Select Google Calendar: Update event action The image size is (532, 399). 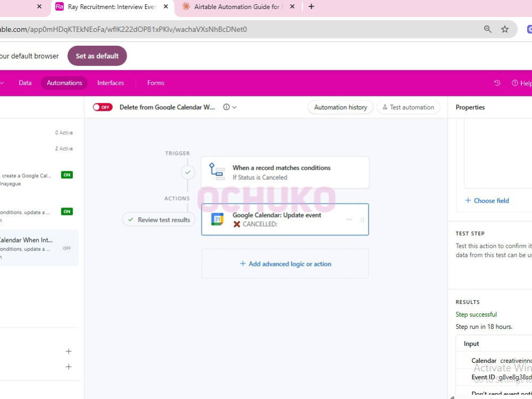point(285,219)
